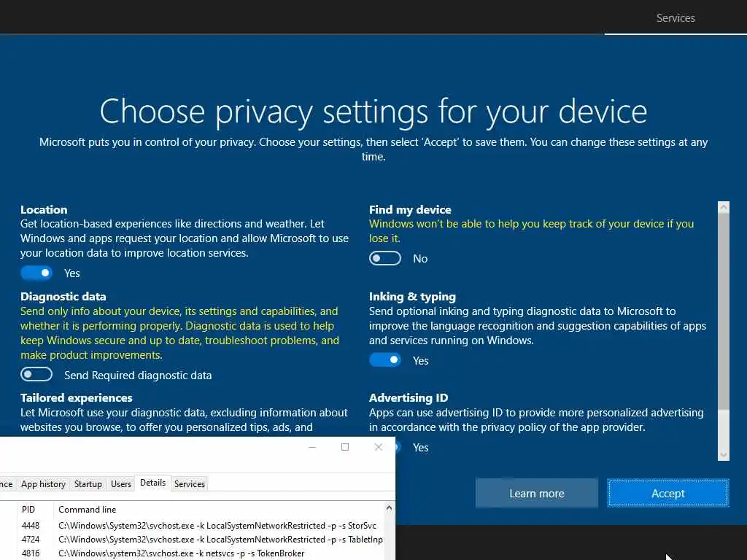Select the Users tab in Task Manager
The width and height of the screenshot is (747, 560).
[x=121, y=484]
